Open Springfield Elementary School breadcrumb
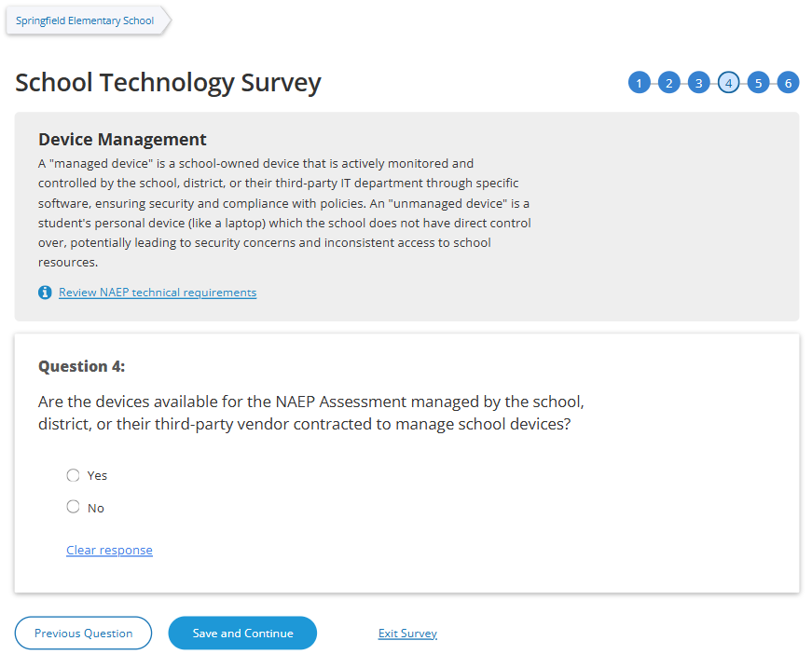Screen dimensions: 812x668 (x=85, y=20)
